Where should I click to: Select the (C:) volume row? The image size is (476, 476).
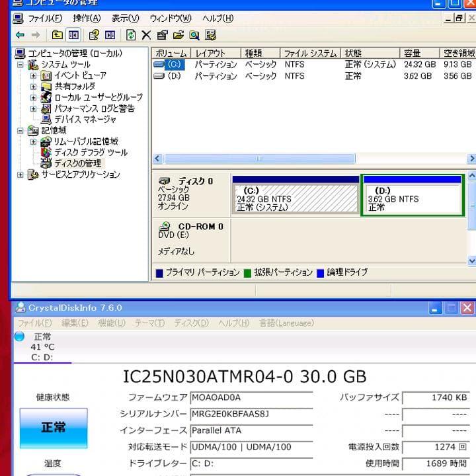click(x=314, y=64)
